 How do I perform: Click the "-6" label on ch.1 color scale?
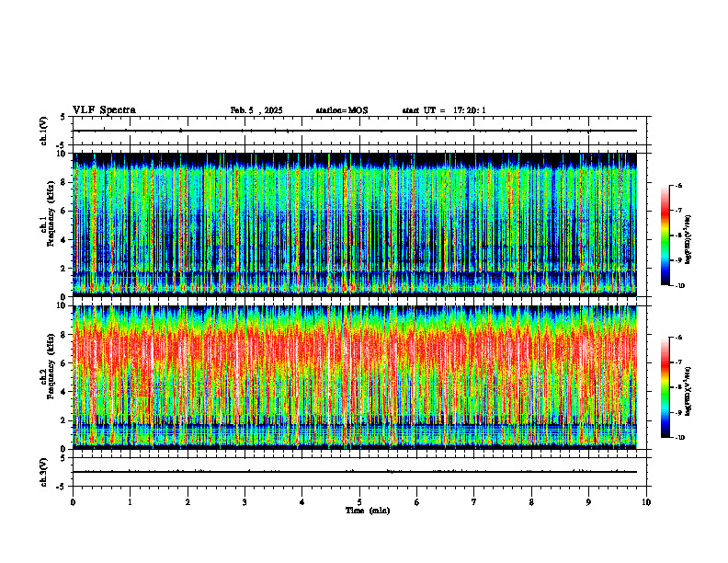coord(678,185)
